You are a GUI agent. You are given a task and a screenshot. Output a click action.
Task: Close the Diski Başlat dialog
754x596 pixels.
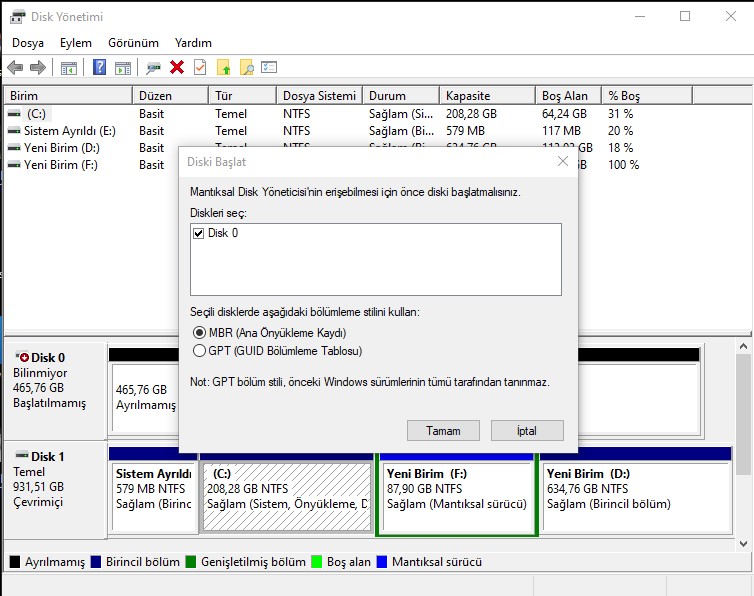[563, 161]
